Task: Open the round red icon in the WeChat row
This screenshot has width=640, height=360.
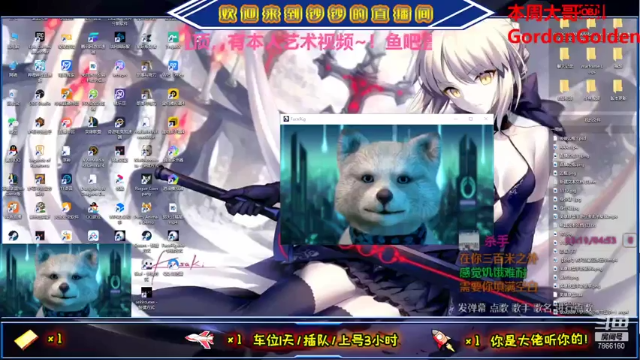Action: [x=66, y=123]
